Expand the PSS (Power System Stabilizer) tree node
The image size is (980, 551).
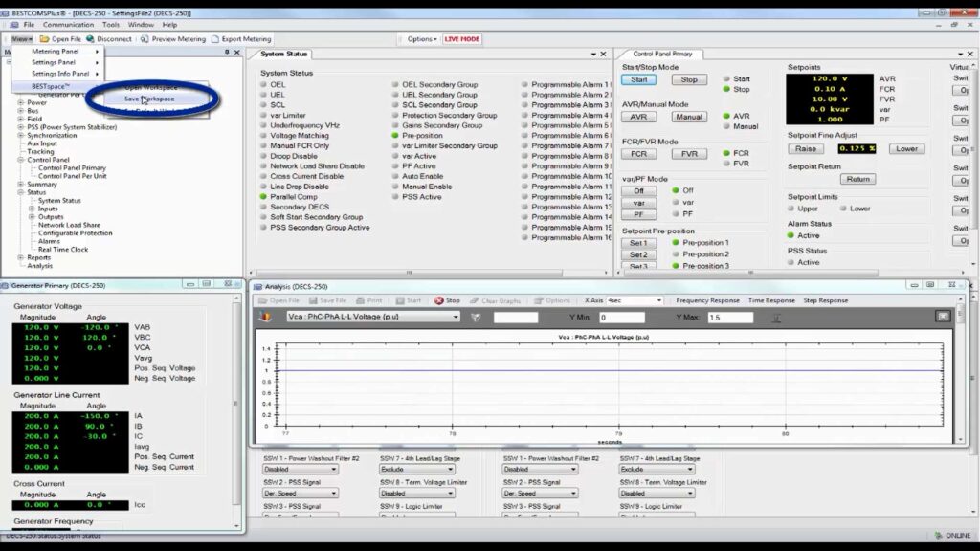click(21, 126)
